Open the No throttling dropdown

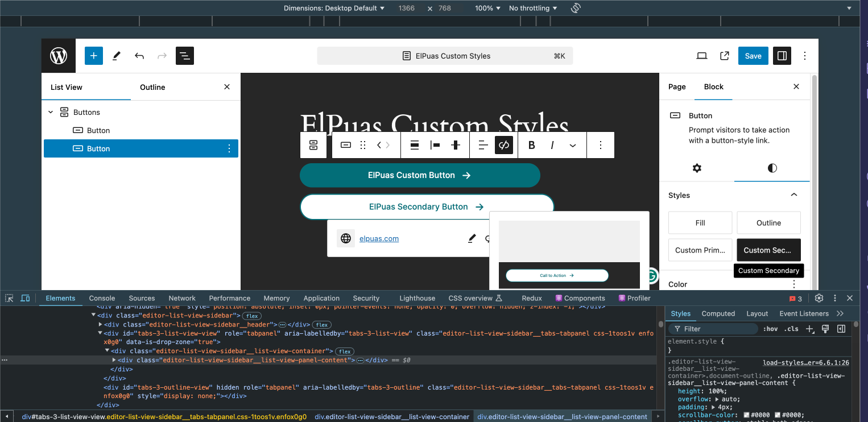[x=533, y=8]
